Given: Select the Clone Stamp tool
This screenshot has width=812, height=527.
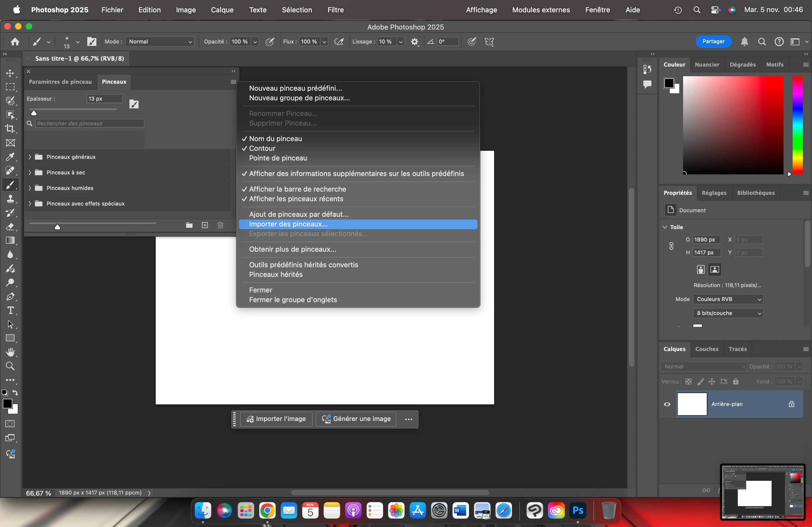Looking at the screenshot, I should coord(10,199).
